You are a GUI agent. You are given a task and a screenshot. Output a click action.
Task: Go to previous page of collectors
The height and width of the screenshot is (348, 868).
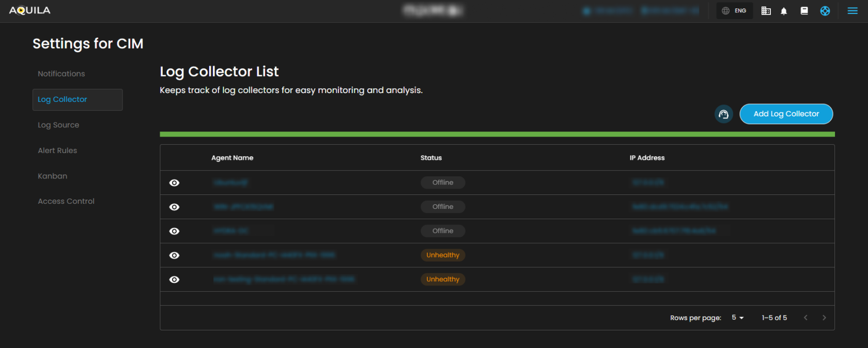pyautogui.click(x=805, y=317)
